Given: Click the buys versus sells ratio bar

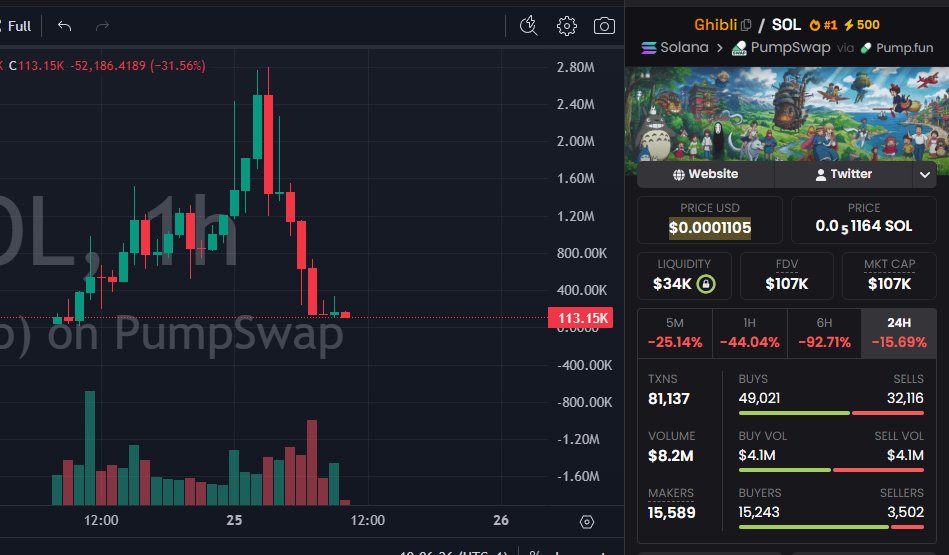Looking at the screenshot, I should click(831, 413).
